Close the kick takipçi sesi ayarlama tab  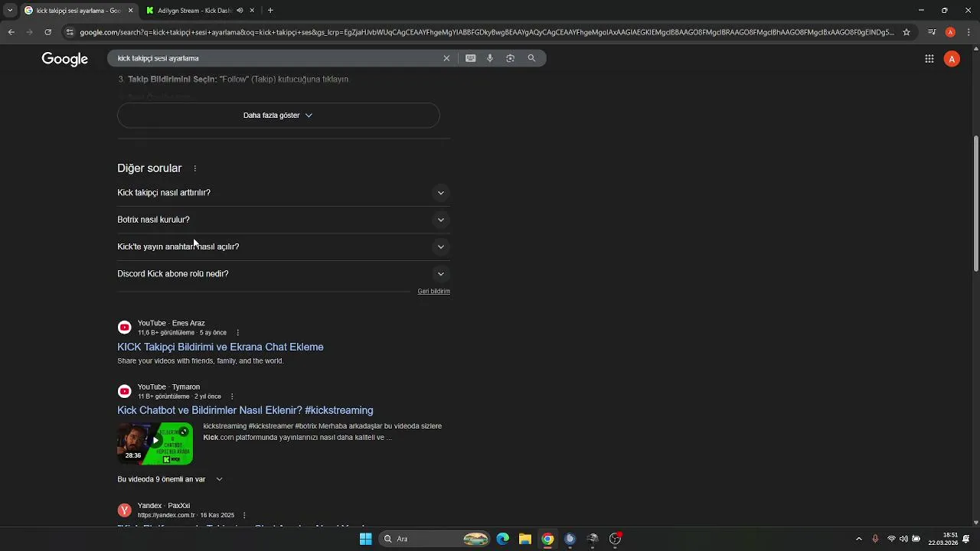pyautogui.click(x=130, y=11)
